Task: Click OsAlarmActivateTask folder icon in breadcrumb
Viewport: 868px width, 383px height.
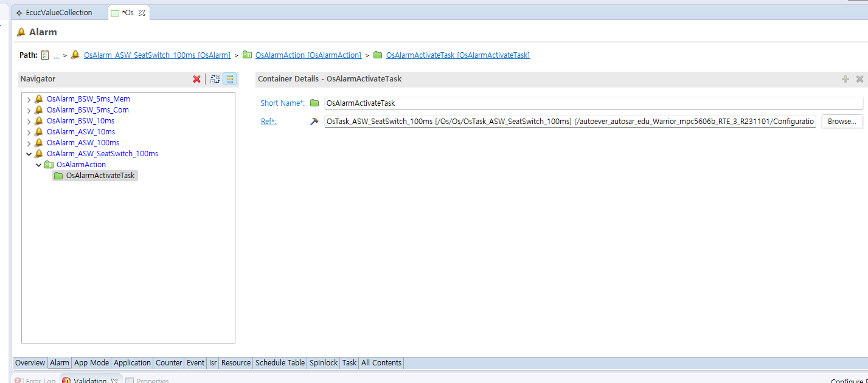Action: click(x=378, y=55)
